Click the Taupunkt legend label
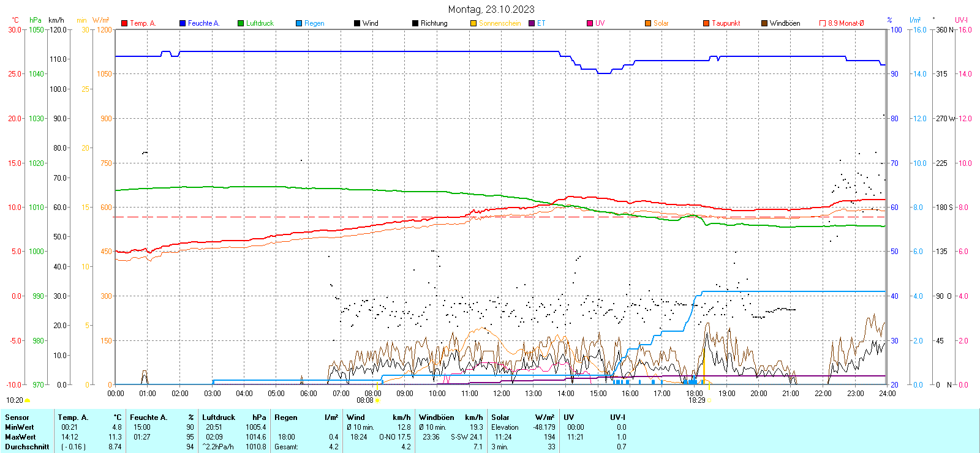980x453 pixels. click(x=726, y=23)
